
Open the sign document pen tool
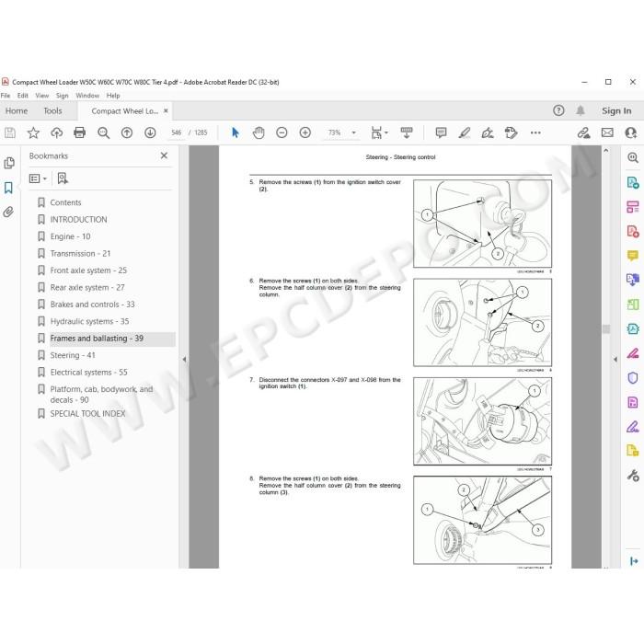click(x=488, y=132)
